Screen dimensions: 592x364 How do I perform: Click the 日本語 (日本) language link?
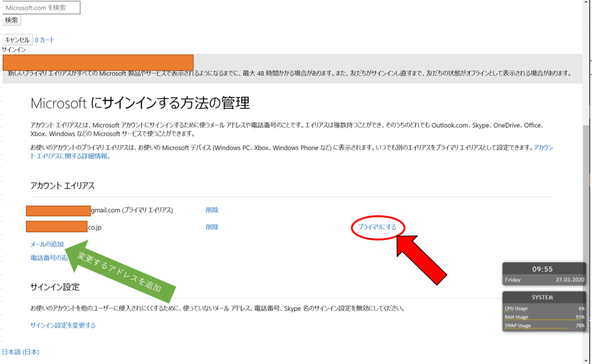pos(21,352)
